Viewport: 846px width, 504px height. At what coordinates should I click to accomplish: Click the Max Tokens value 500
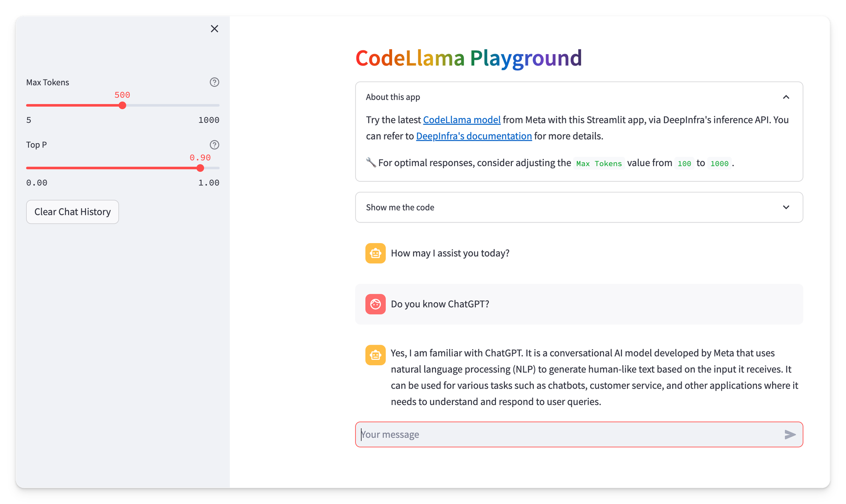tap(122, 95)
